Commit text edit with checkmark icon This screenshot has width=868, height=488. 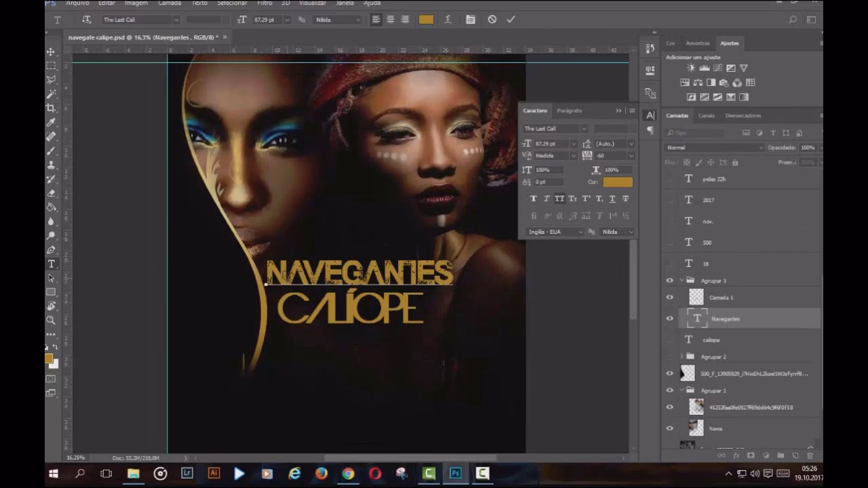tap(511, 20)
